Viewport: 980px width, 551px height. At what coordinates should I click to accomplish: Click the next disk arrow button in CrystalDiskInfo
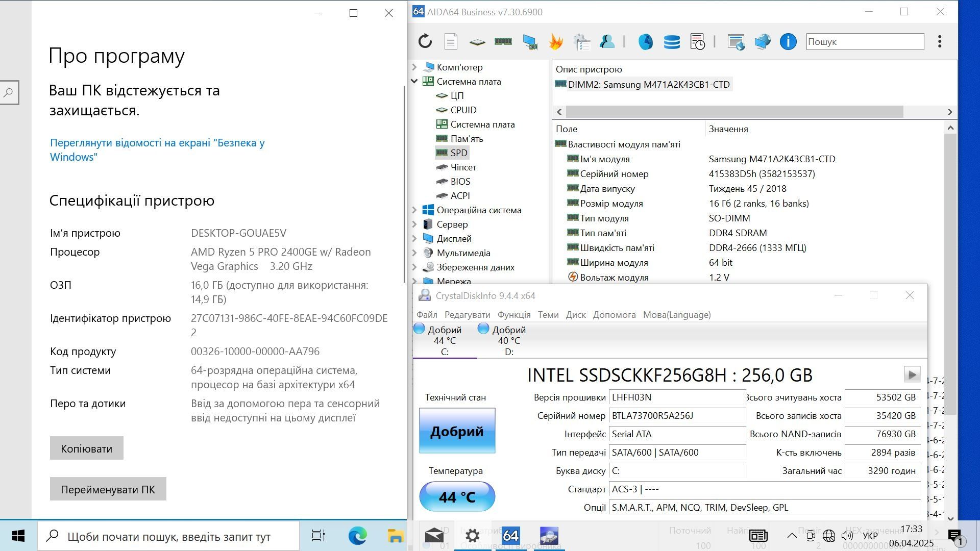click(x=912, y=374)
